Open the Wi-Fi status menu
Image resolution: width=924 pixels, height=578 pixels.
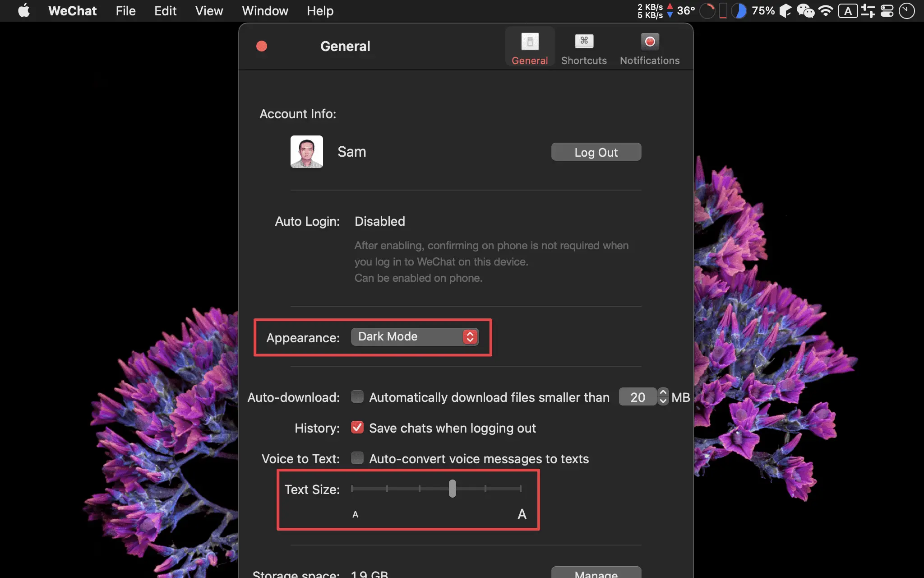coord(826,10)
